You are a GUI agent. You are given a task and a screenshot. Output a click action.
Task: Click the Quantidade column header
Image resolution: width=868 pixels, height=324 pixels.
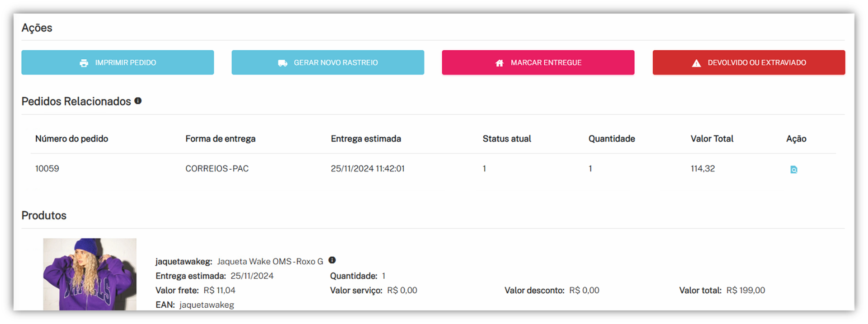coord(612,139)
